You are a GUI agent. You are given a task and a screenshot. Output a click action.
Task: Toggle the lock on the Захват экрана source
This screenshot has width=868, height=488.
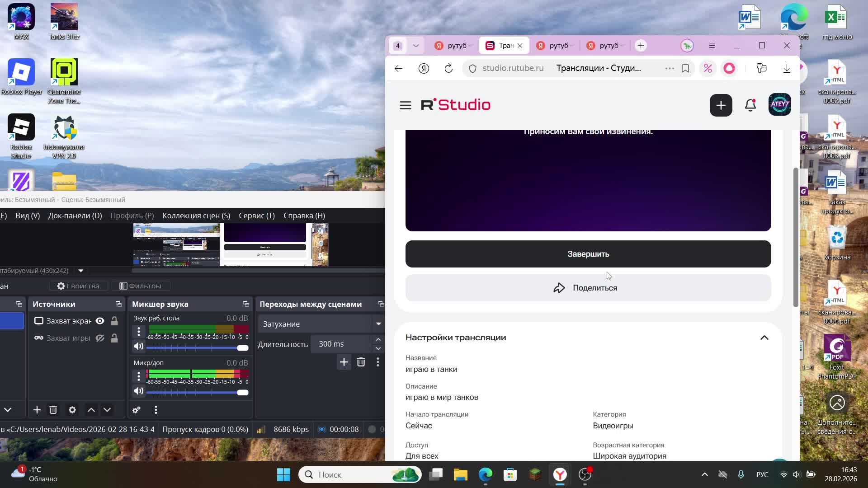[114, 321]
